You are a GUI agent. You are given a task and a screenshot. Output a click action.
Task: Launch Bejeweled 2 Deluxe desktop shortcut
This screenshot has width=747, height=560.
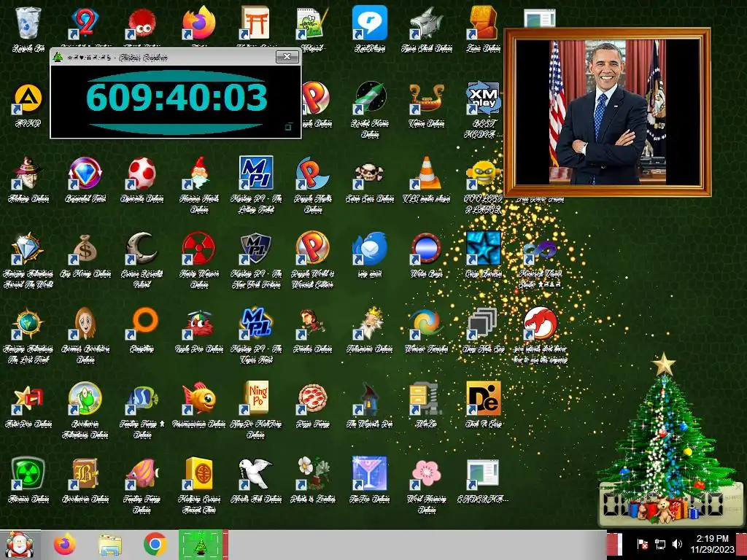(x=85, y=23)
